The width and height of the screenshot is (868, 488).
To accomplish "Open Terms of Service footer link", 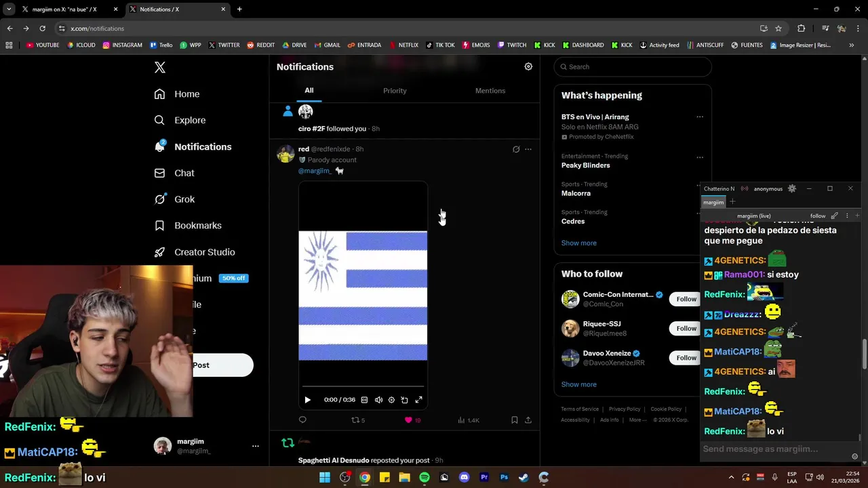I will (x=580, y=409).
